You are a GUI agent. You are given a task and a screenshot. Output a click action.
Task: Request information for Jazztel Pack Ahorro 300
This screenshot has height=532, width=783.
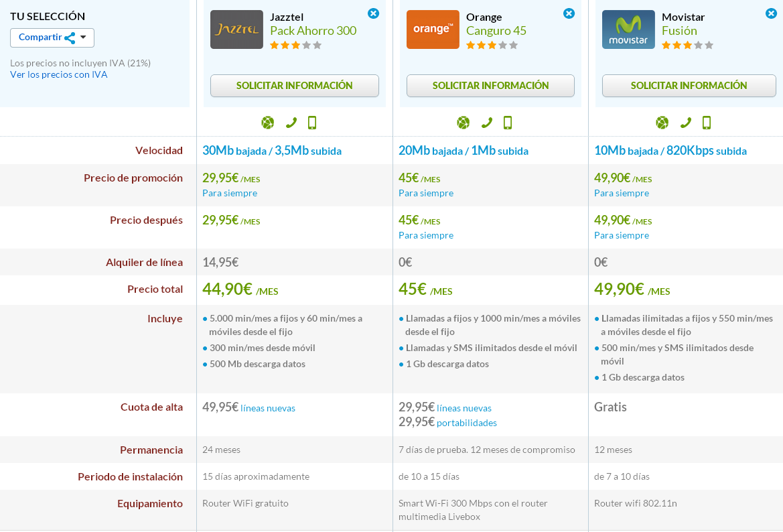(x=295, y=85)
